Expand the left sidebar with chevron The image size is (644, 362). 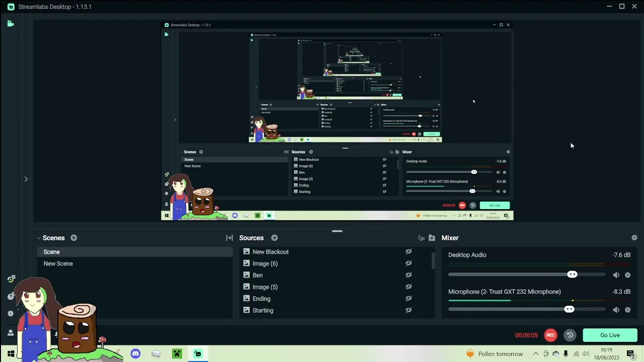tap(26, 179)
